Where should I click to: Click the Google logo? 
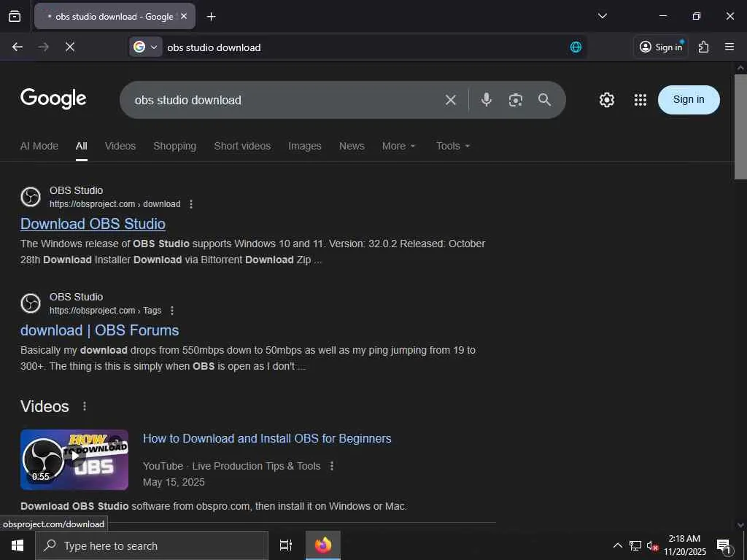coord(53,98)
